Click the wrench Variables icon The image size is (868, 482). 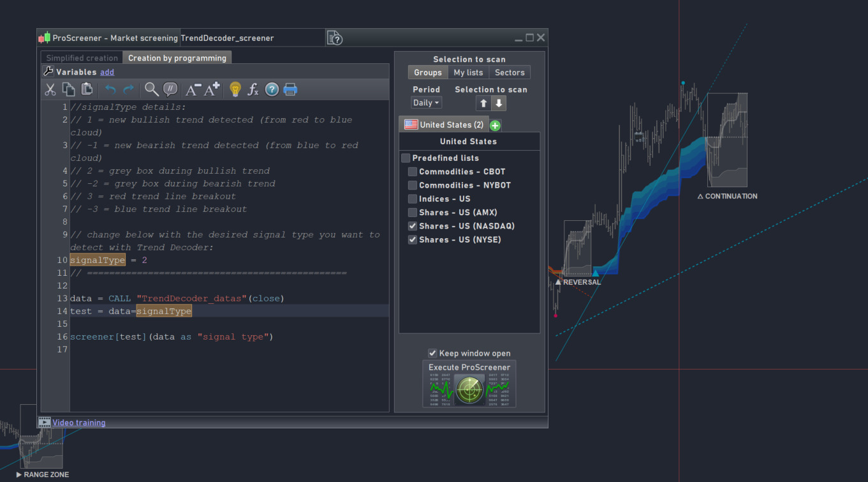[48, 72]
